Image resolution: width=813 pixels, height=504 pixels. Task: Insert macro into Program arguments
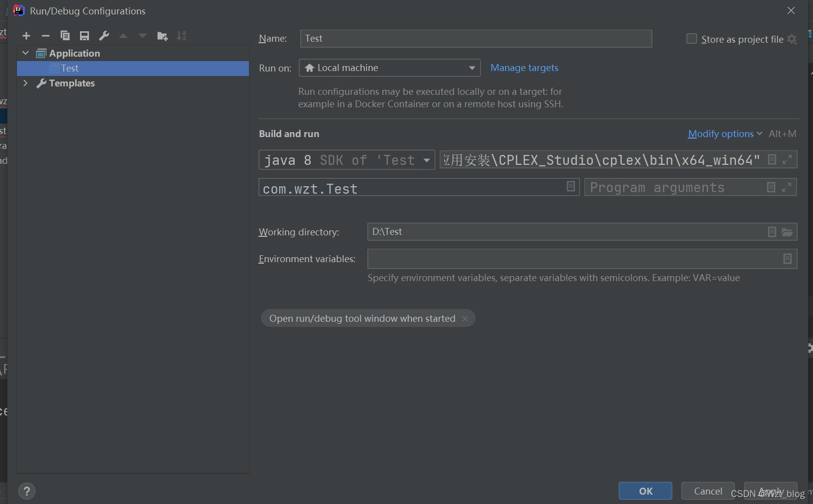click(771, 187)
